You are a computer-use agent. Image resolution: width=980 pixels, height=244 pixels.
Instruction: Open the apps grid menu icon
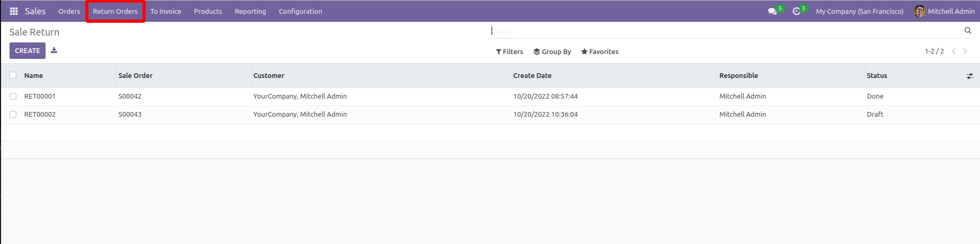coord(14,11)
